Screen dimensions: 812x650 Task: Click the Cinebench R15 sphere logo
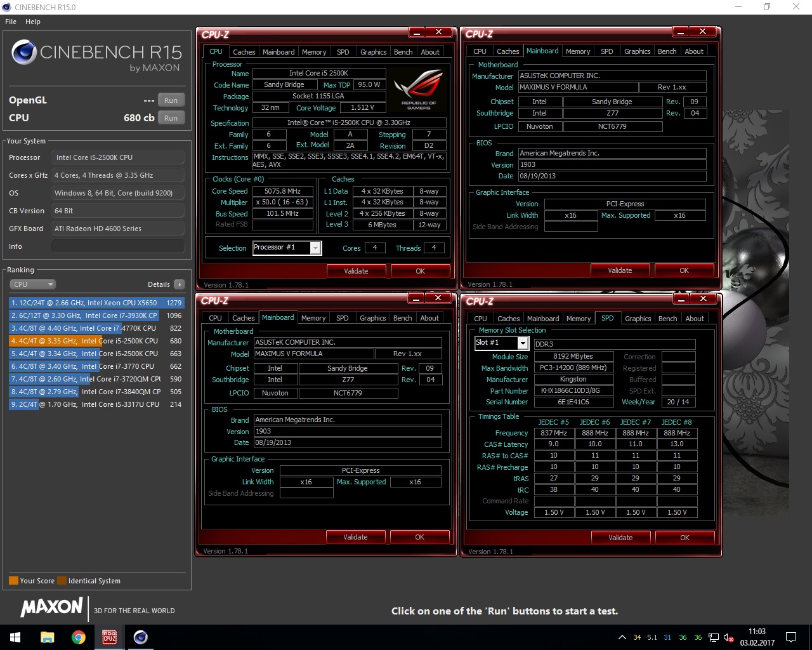tap(23, 52)
